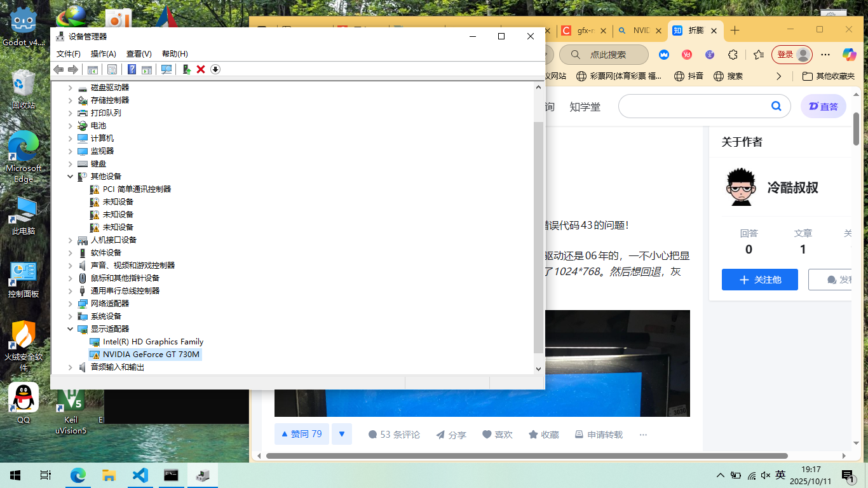Open the 操作(A) menu

point(104,54)
